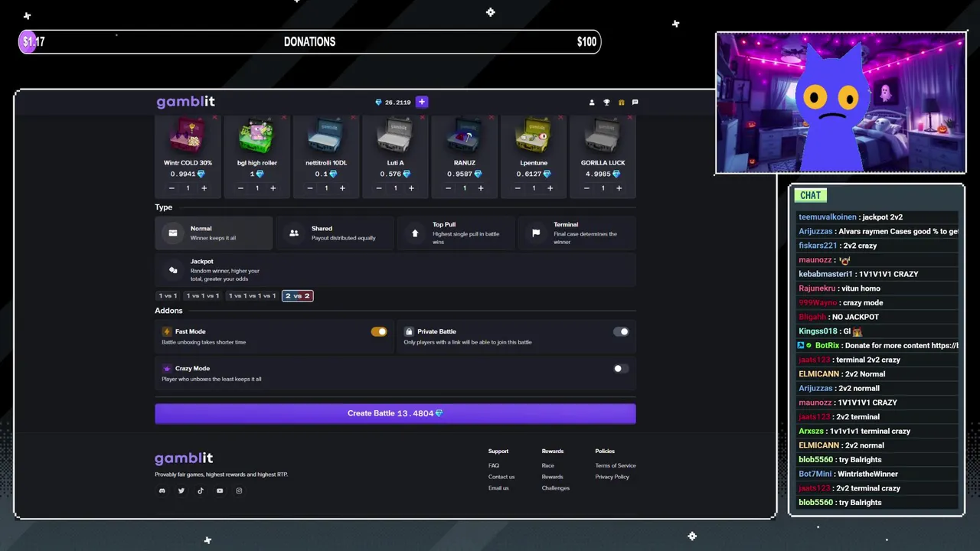Open the Twitter link in footer
The image size is (980, 551).
[x=181, y=491]
